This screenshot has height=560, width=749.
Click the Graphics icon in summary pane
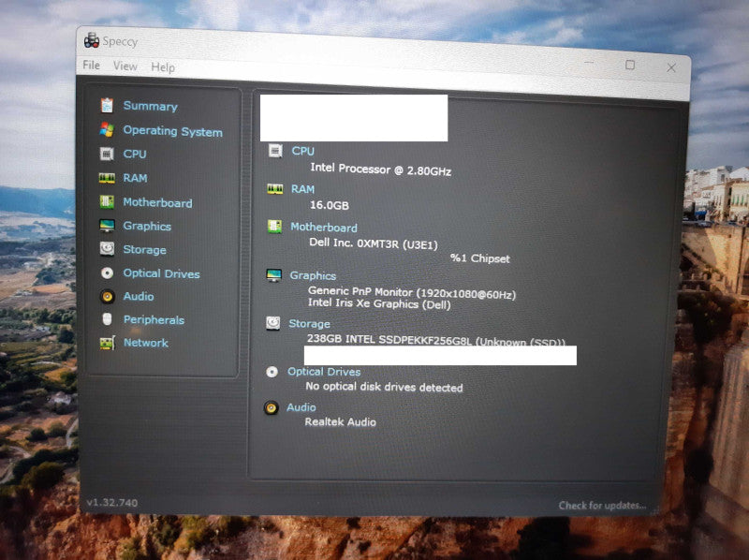(273, 275)
